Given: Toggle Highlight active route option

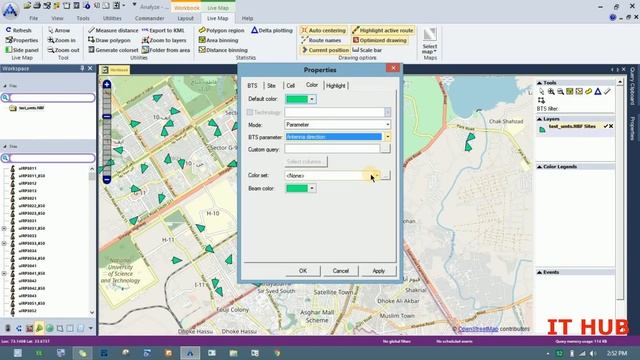Looking at the screenshot, I should (383, 30).
